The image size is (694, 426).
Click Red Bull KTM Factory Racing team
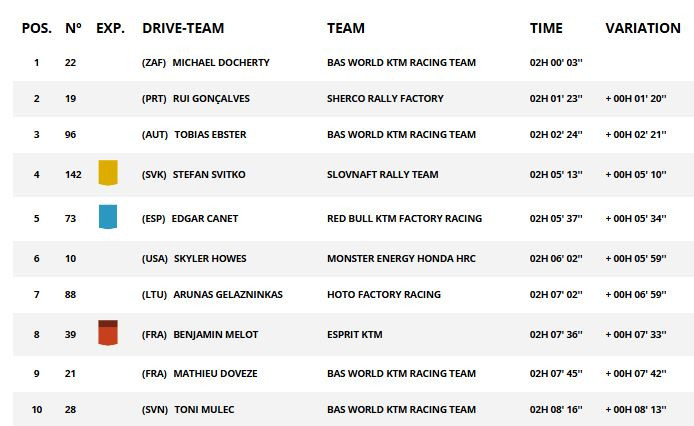pyautogui.click(x=405, y=218)
